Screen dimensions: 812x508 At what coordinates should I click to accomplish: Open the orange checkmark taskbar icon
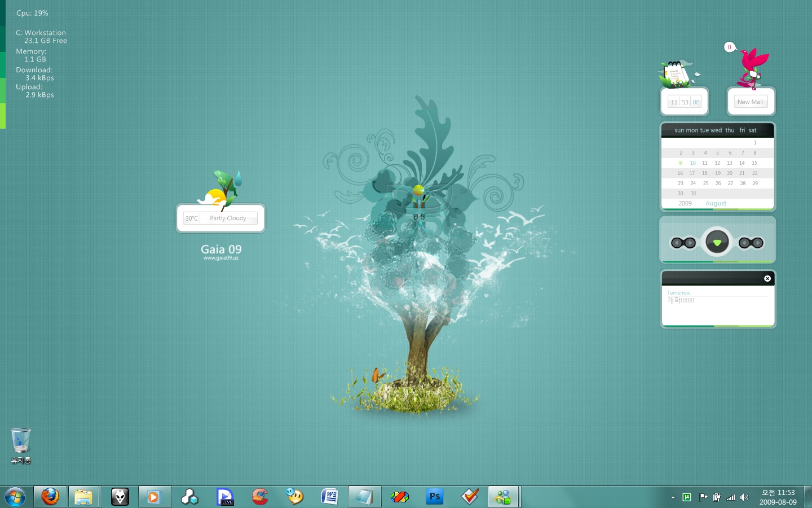coord(469,497)
